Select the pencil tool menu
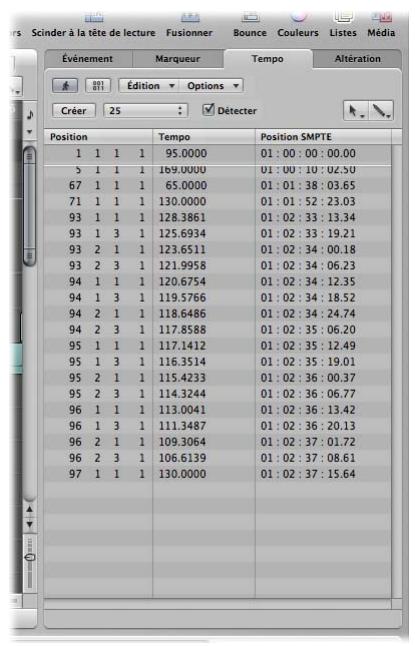Screen dimensions: 415x646 (381, 111)
